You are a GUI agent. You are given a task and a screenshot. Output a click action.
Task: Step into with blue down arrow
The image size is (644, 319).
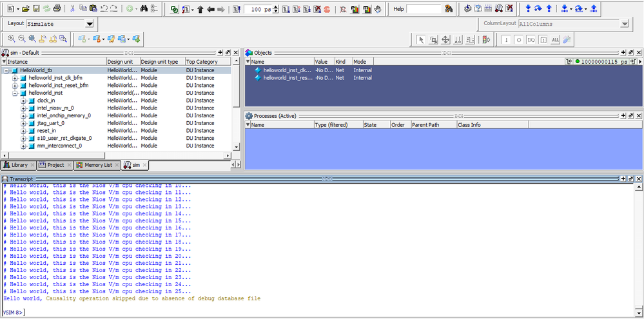pos(528,8)
